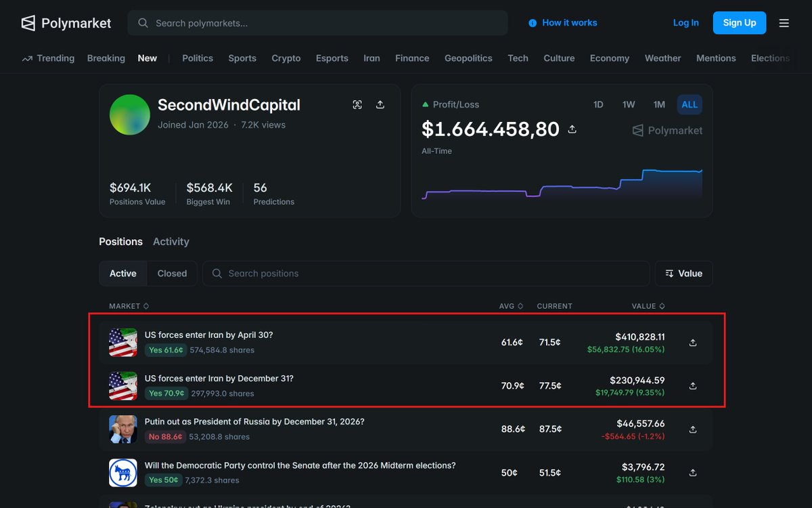Select the ALL profit range
This screenshot has height=508, width=812.
[x=690, y=104]
